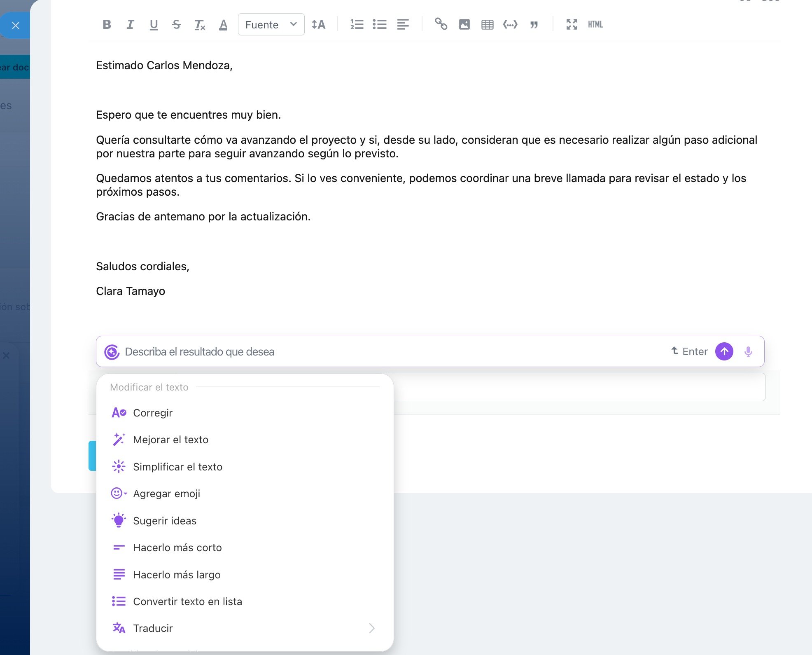Expand the Traducir submenu
The width and height of the screenshot is (812, 655).
click(x=245, y=628)
